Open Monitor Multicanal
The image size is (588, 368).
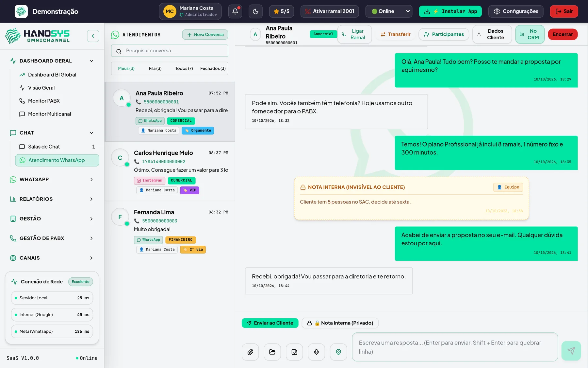coord(49,114)
